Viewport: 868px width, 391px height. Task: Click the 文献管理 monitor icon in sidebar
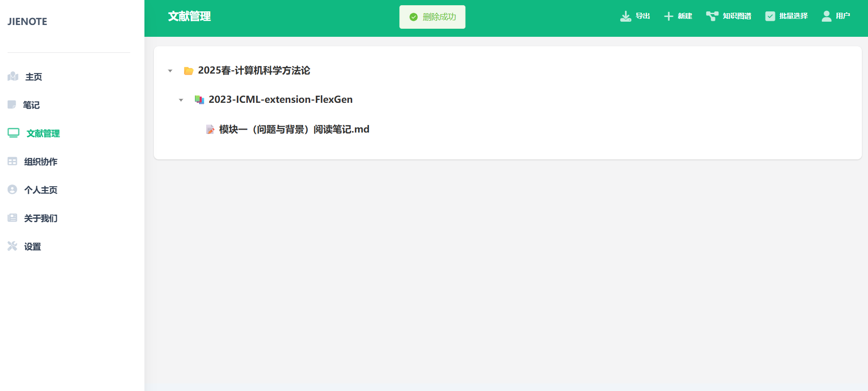point(13,133)
